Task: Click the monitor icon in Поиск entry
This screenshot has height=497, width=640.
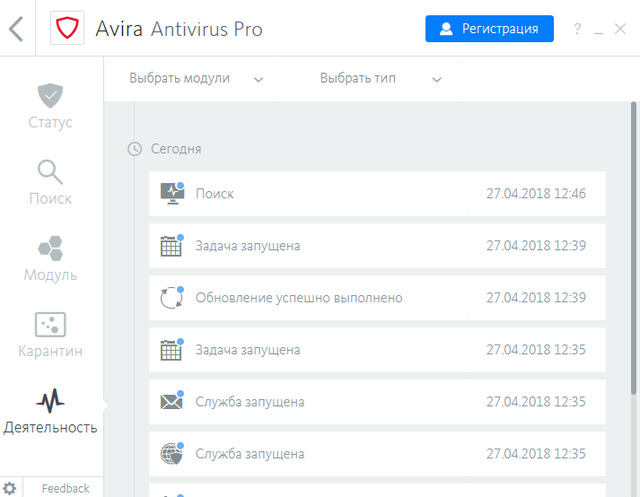Action: coord(172,193)
